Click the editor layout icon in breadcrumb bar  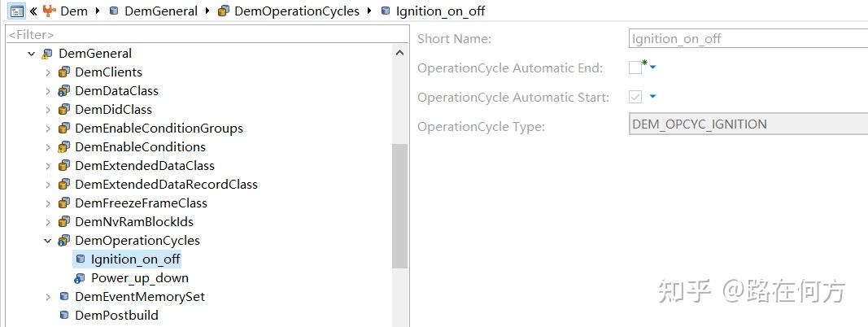tap(16, 11)
